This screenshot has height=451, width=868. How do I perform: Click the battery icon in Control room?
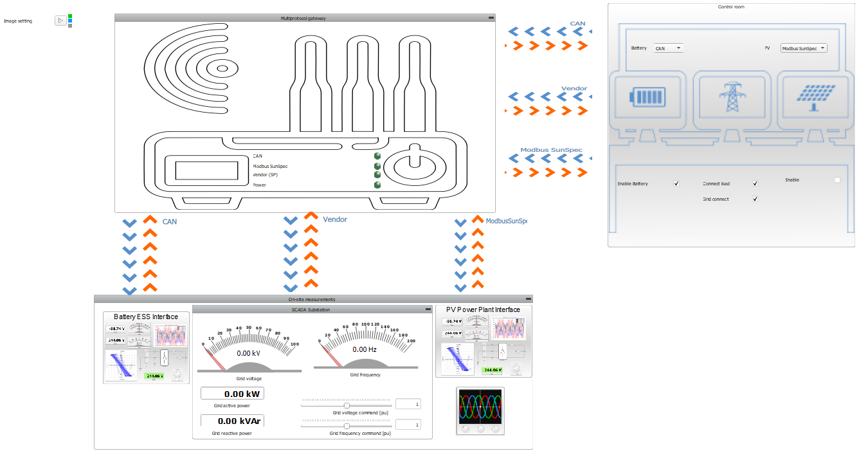click(648, 97)
